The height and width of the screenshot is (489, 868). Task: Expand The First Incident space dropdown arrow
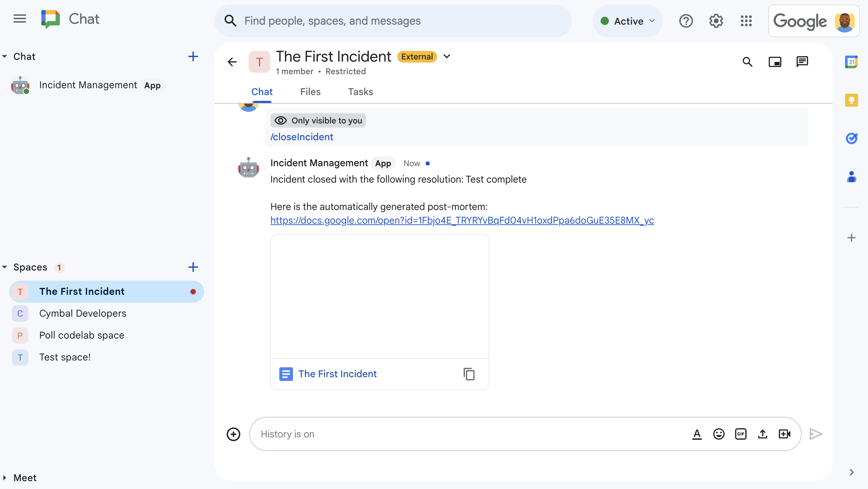447,57
